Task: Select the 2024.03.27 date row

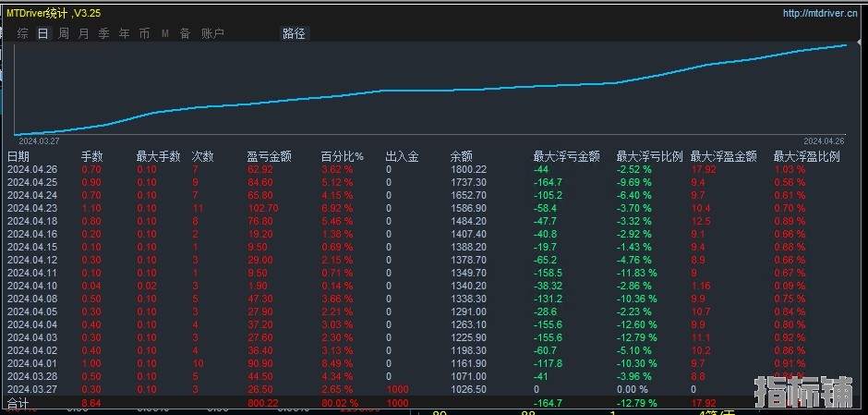Action: pos(32,389)
